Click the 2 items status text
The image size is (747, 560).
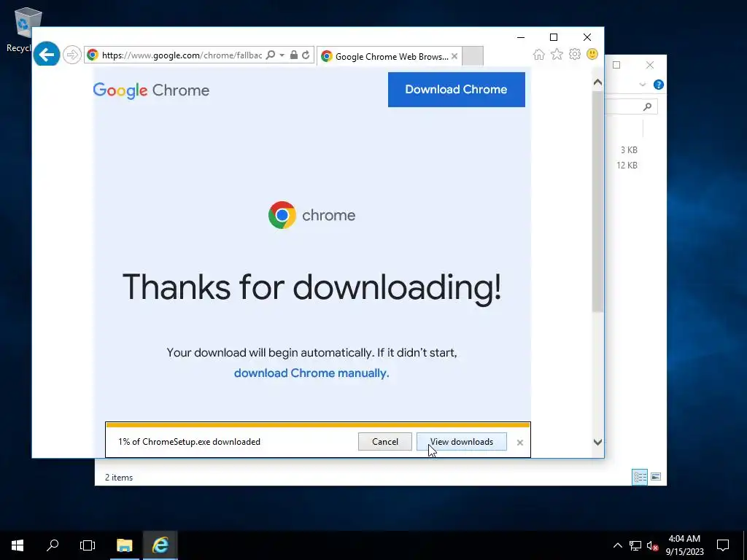point(119,477)
